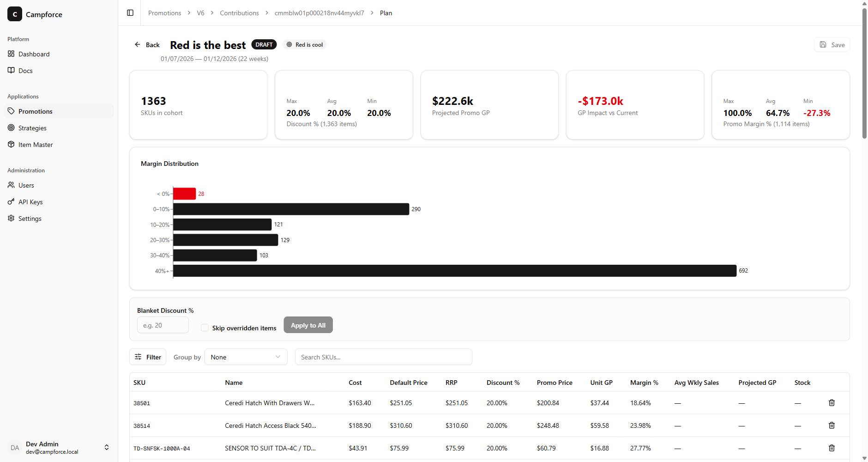Click the page vertical scrollbar
The image size is (868, 462).
[864, 73]
